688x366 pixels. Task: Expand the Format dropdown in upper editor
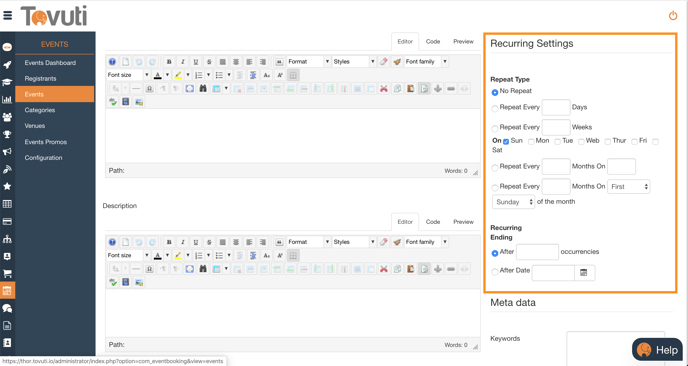308,62
